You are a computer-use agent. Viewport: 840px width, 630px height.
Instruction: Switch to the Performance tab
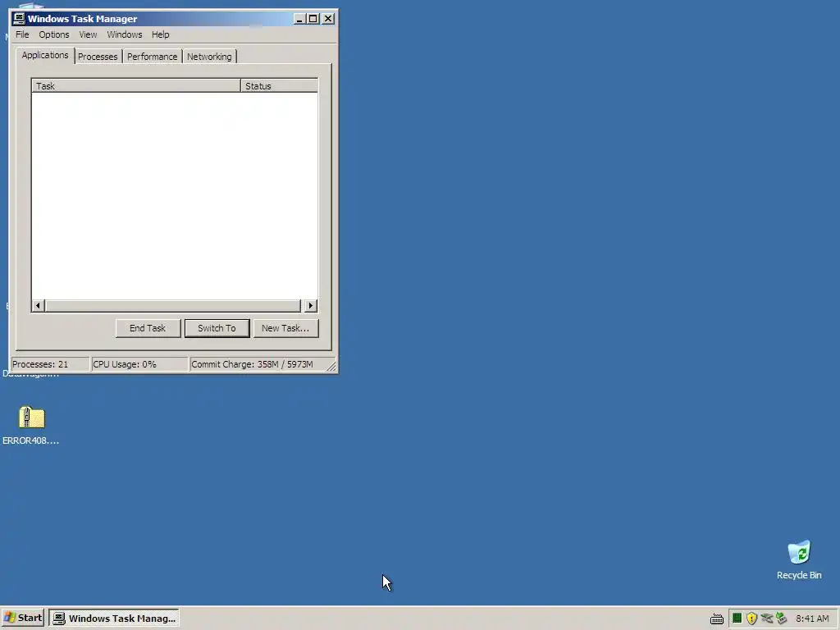coord(152,57)
